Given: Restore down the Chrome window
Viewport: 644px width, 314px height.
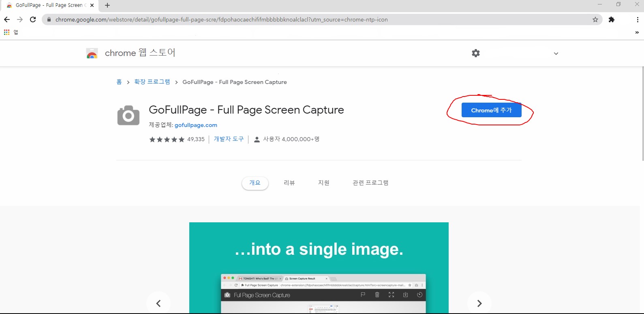Looking at the screenshot, I should point(618,4).
